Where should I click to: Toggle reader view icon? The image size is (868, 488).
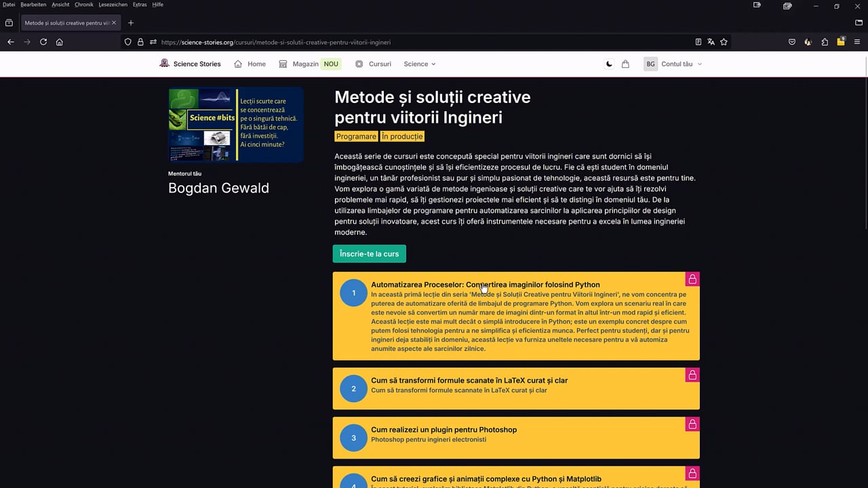click(698, 42)
